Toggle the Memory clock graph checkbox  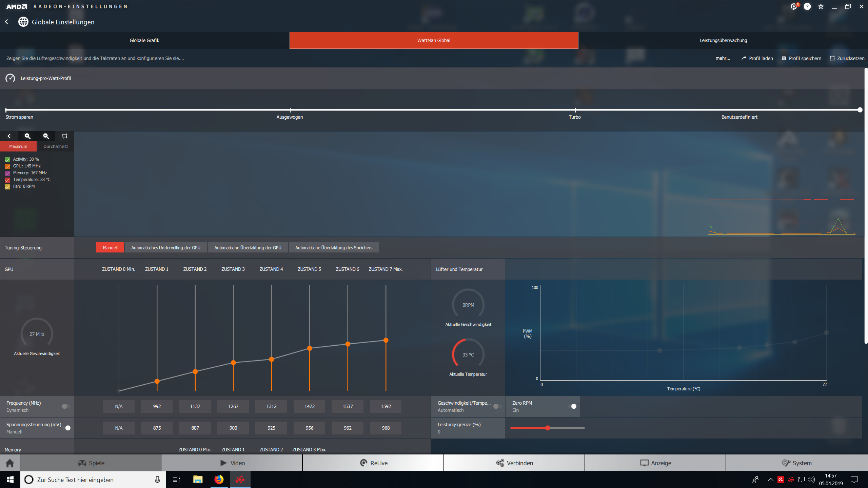click(7, 173)
